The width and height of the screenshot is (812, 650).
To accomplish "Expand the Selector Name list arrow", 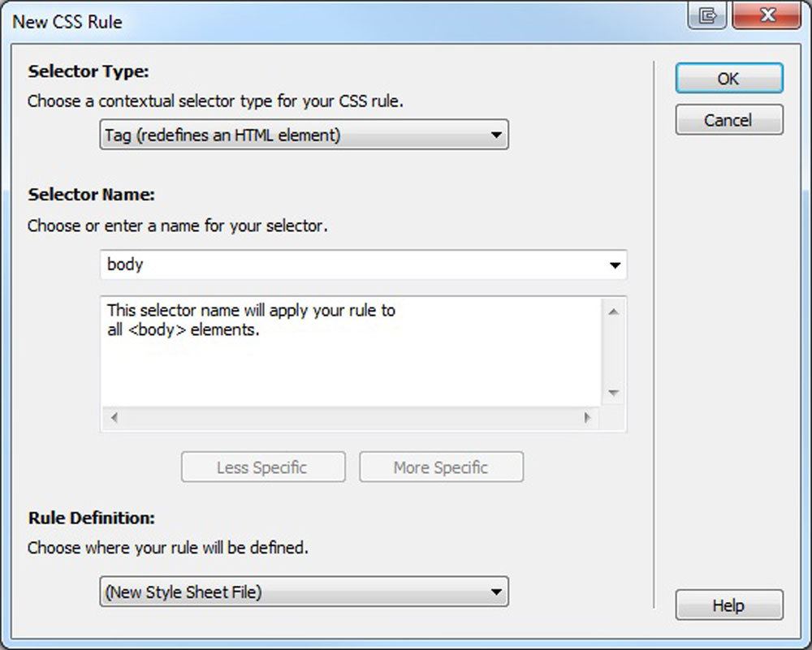I will [x=615, y=265].
